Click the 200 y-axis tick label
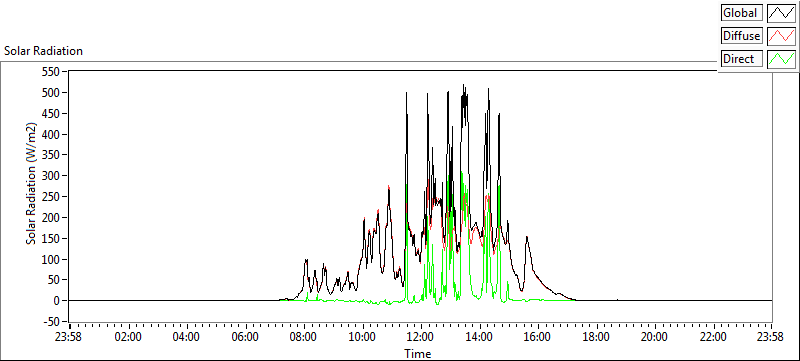The width and height of the screenshot is (800, 361). [52, 218]
